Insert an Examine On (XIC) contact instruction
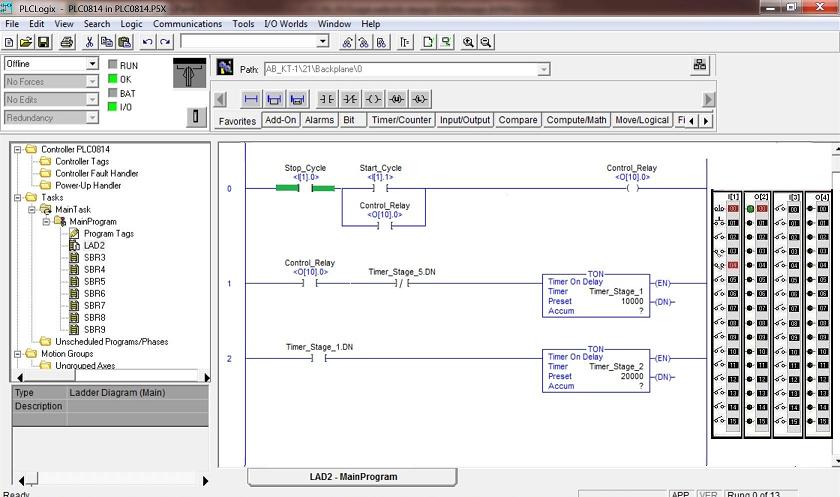The height and width of the screenshot is (497, 840). click(x=327, y=99)
